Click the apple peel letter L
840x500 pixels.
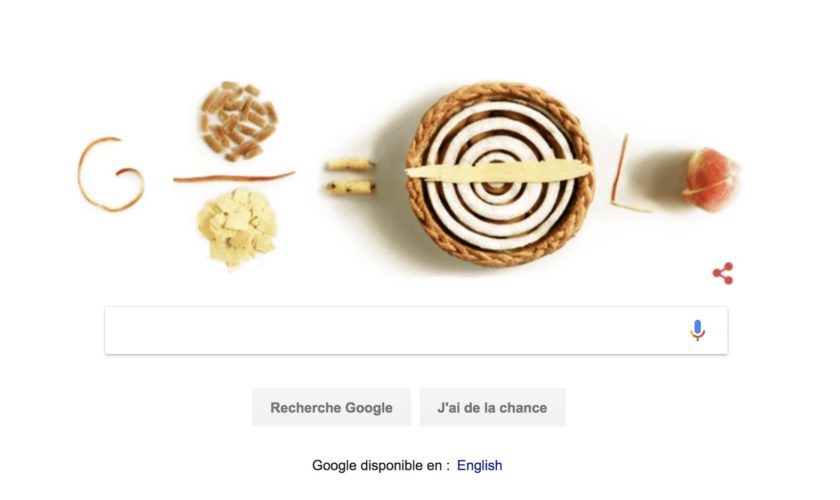point(627,173)
